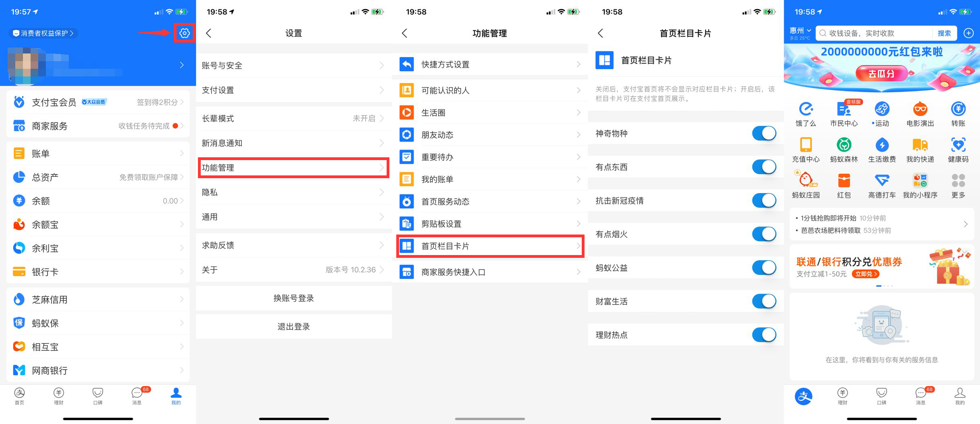Switch to 口碑 tab in left screen

[x=98, y=396]
